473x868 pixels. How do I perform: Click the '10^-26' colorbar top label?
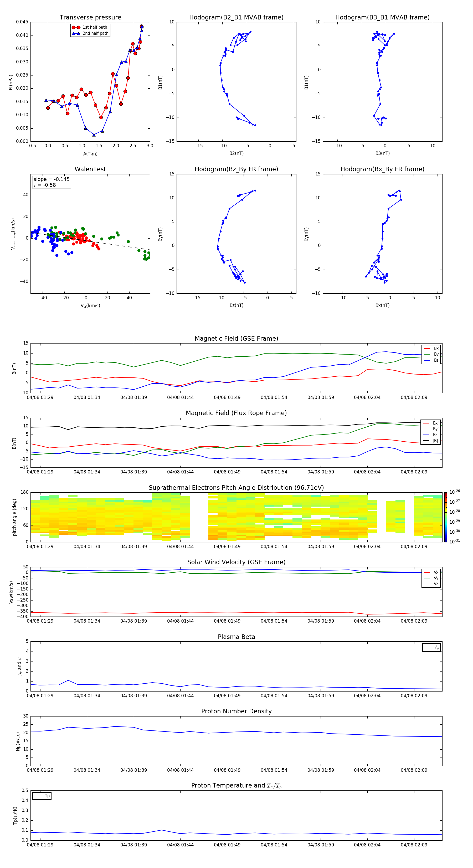(455, 492)
